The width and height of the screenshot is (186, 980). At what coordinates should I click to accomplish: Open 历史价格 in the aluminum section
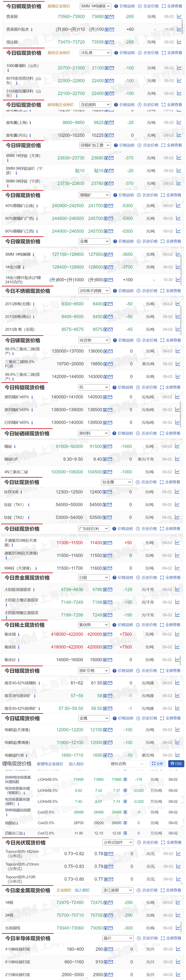pyautogui.click(x=148, y=53)
